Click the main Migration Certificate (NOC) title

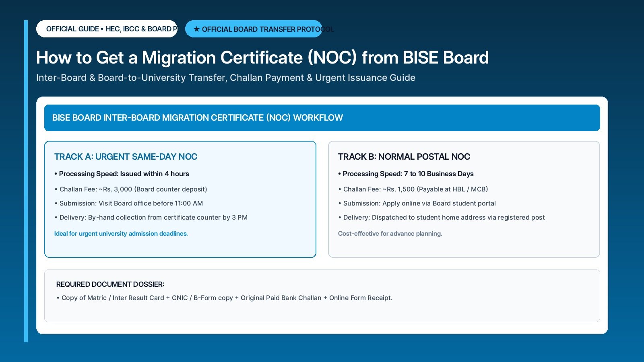click(x=262, y=58)
